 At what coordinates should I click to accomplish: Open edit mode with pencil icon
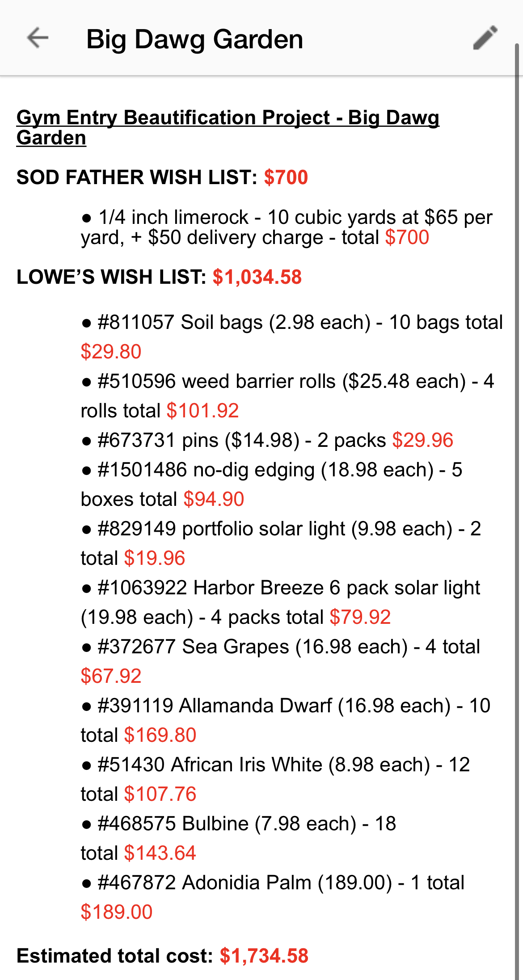pyautogui.click(x=485, y=38)
